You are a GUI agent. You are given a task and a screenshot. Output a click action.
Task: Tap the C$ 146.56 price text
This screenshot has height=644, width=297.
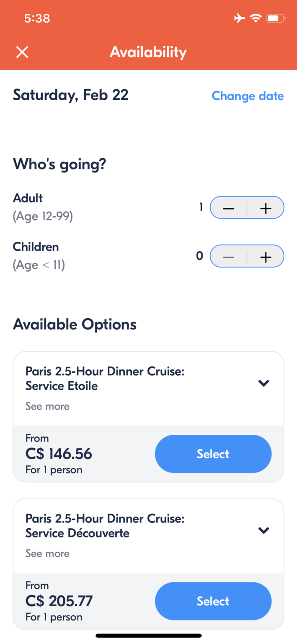[58, 454]
